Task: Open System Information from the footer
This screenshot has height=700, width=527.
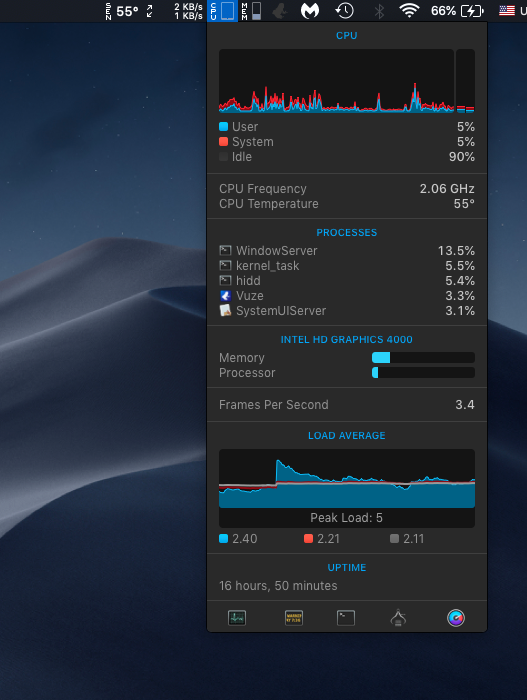Action: (x=398, y=618)
